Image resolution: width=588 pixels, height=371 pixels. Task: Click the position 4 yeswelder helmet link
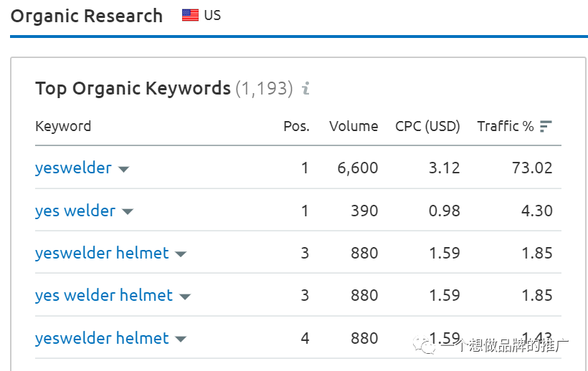click(102, 338)
